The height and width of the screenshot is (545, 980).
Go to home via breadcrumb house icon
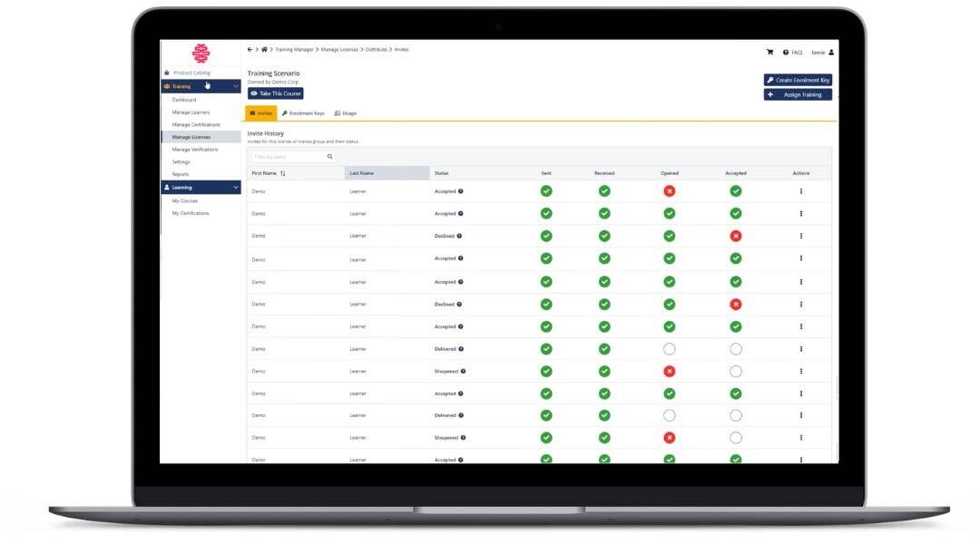point(264,50)
